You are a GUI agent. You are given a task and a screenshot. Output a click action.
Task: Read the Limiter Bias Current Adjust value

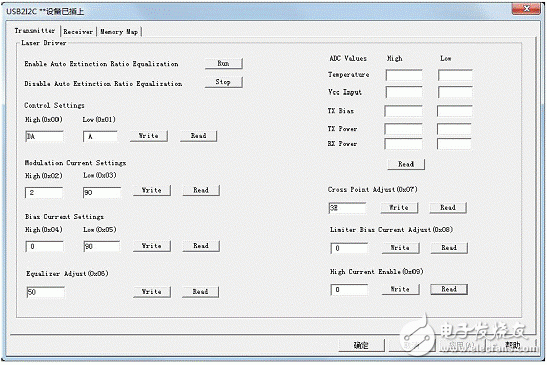pos(449,248)
